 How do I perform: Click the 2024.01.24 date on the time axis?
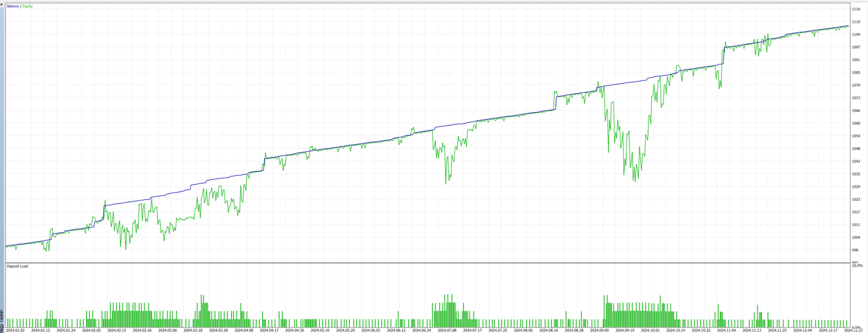click(66, 330)
